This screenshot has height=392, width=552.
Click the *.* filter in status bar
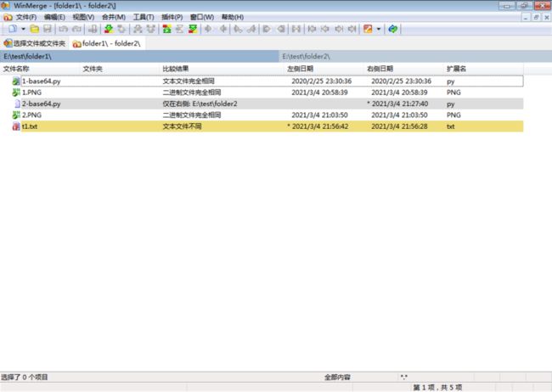(x=403, y=378)
